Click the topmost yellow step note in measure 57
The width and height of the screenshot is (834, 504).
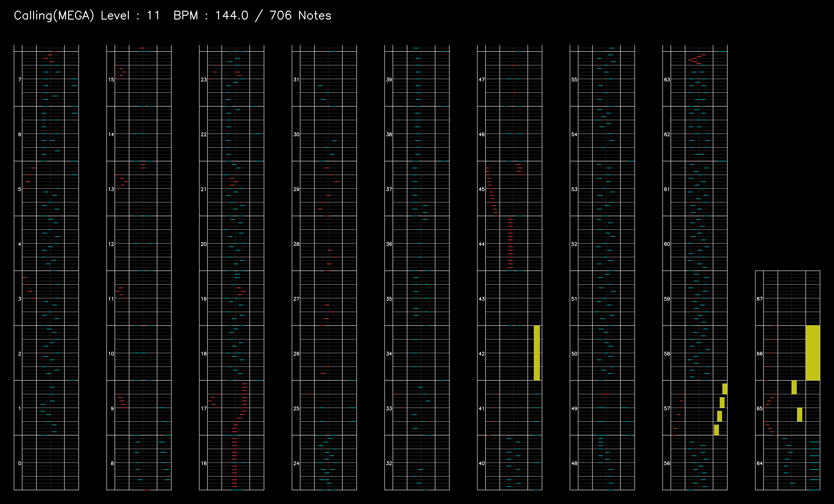pyautogui.click(x=724, y=389)
